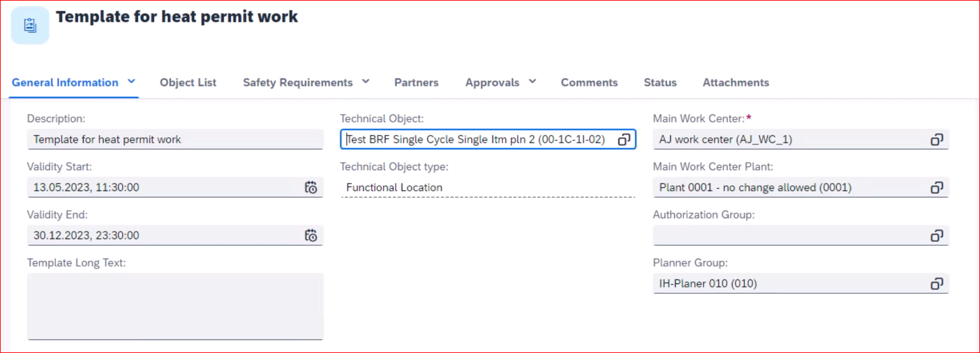This screenshot has height=353, width=980.
Task: Open value help for Planner Group
Action: pyautogui.click(x=936, y=284)
